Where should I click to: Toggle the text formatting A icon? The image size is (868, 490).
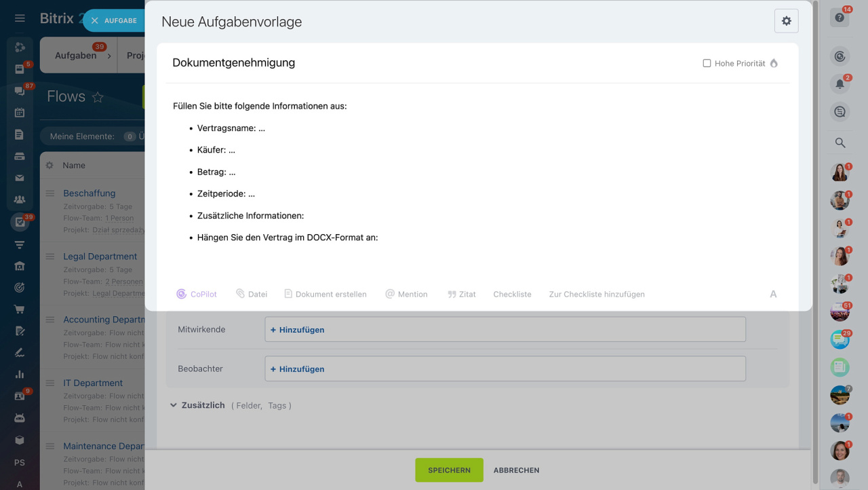tap(773, 294)
